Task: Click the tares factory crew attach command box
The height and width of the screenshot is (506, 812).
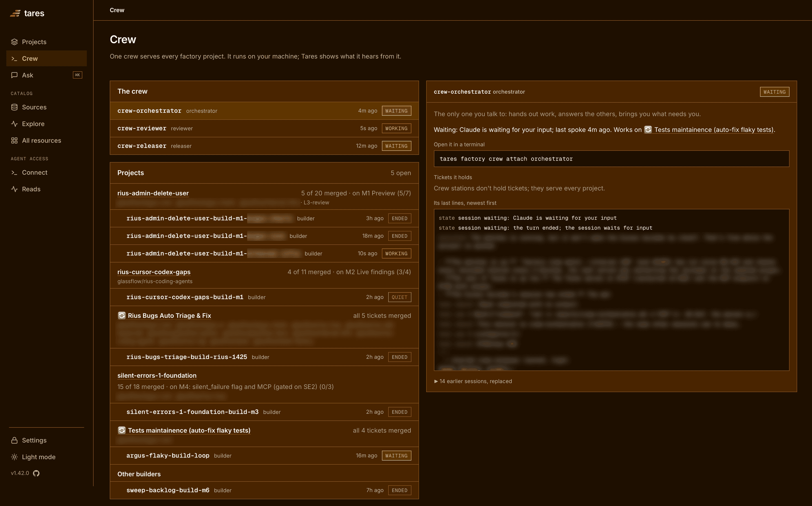Action: coord(612,159)
